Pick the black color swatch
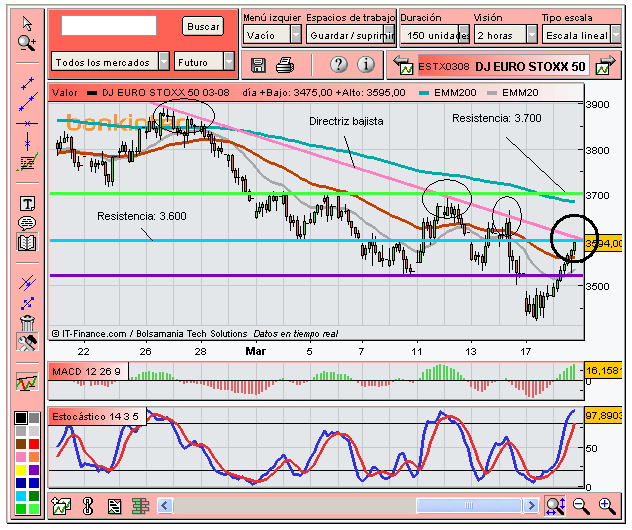Image resolution: width=632 pixels, height=530 pixels. (x=21, y=418)
